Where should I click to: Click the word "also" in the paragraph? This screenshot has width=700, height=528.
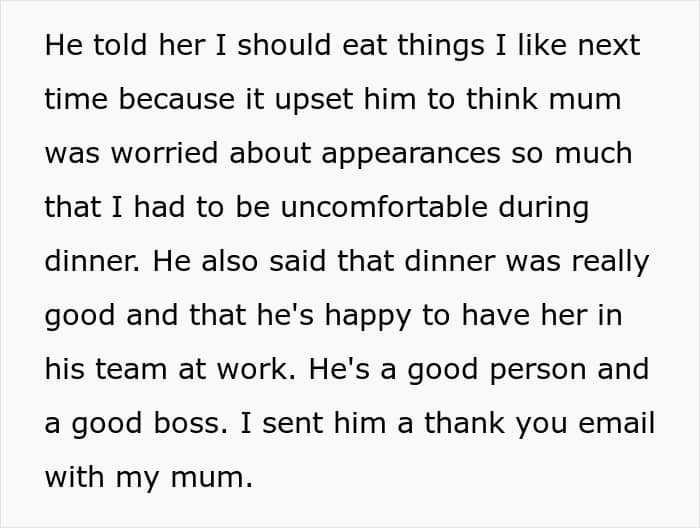(229, 261)
